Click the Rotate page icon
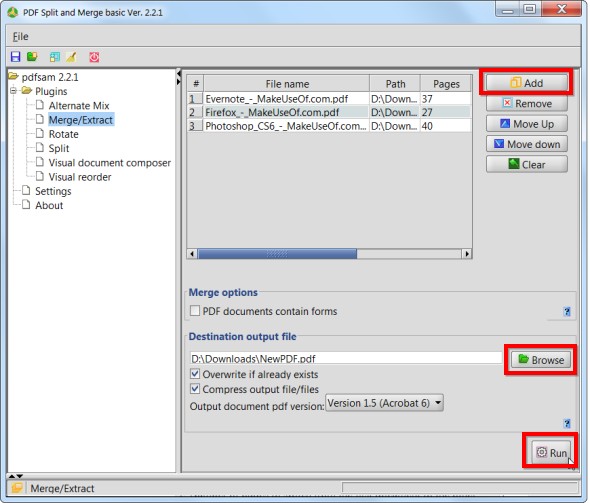Viewport: 590px width, 503px height. 40,133
